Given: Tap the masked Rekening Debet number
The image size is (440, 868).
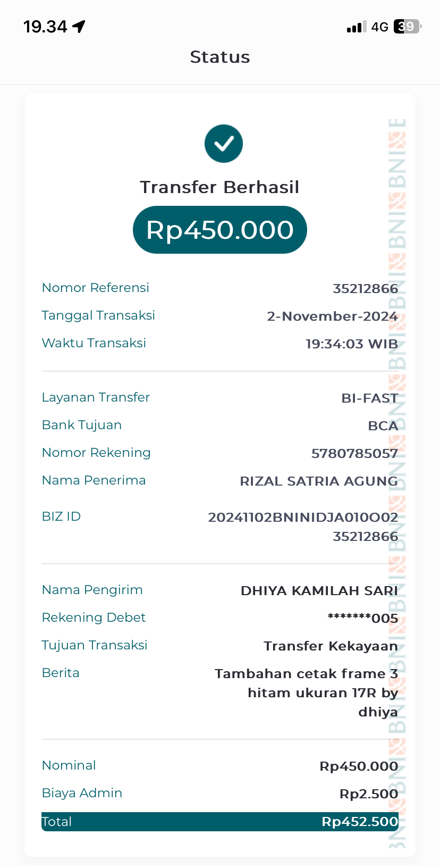Looking at the screenshot, I should coord(363,619).
